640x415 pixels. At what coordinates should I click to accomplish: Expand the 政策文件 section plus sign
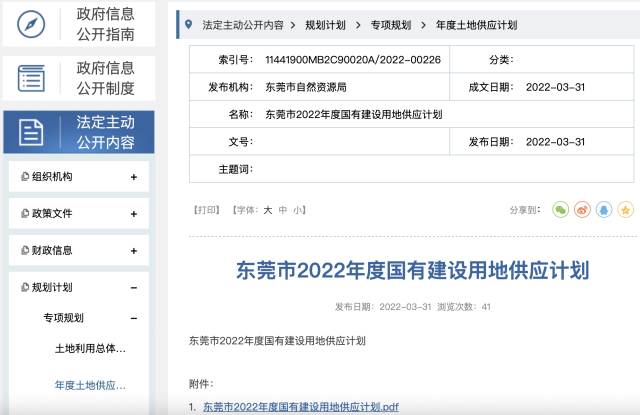[134, 214]
